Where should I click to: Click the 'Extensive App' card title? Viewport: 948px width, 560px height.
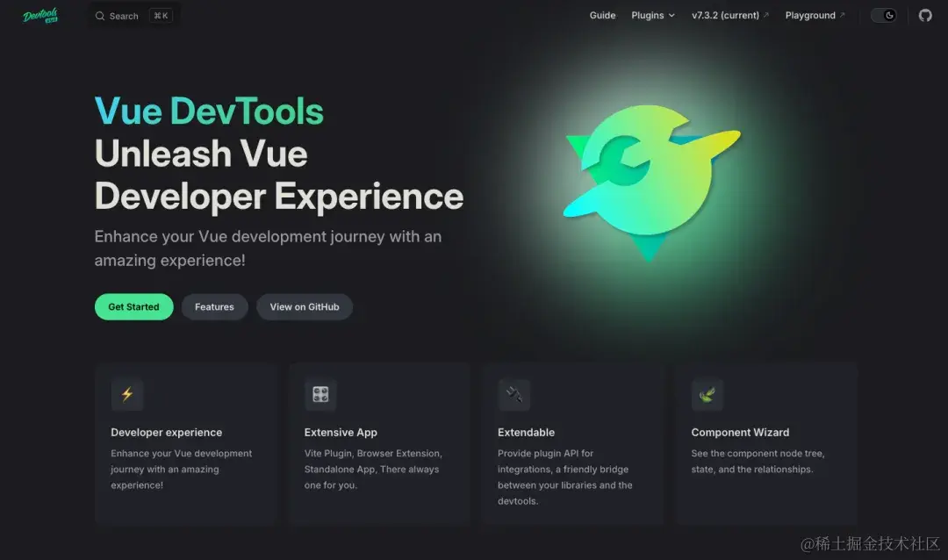click(341, 433)
